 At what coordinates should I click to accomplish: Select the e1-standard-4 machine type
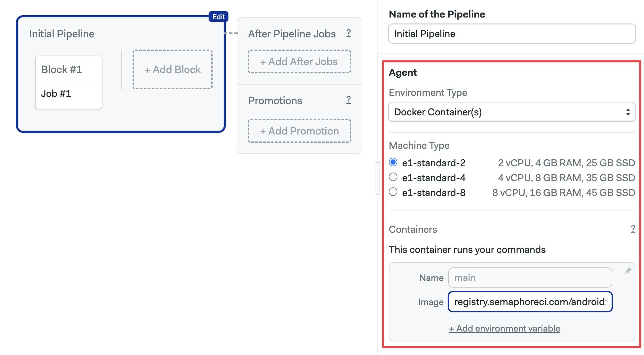(x=393, y=177)
